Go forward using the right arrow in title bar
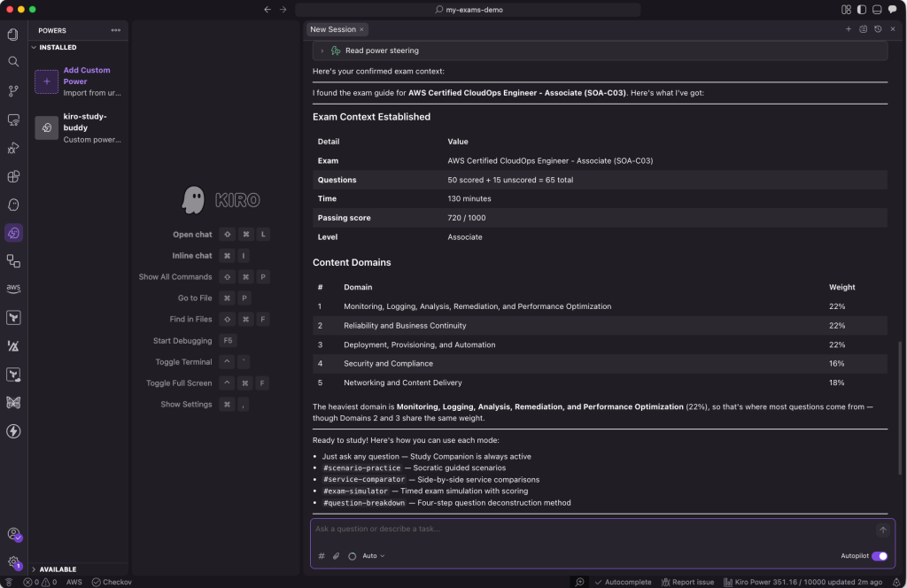 [283, 9]
